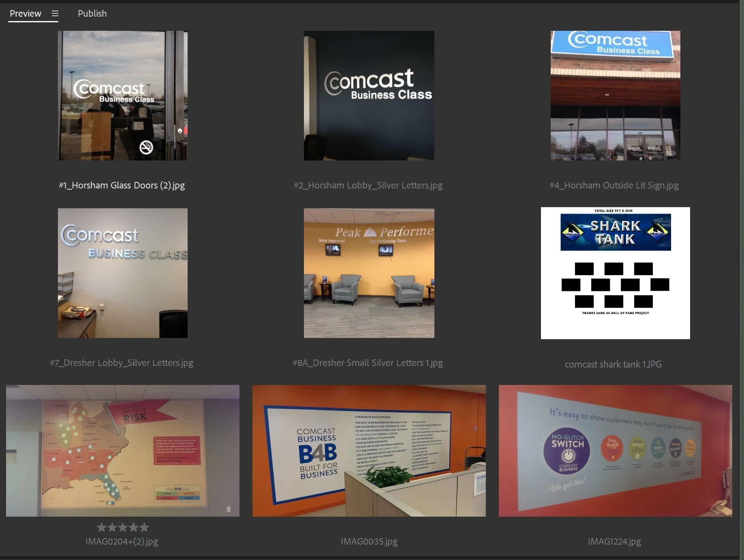The image size is (744, 560).
Task: Click filename IMAG0035.jpg
Action: pyautogui.click(x=369, y=541)
